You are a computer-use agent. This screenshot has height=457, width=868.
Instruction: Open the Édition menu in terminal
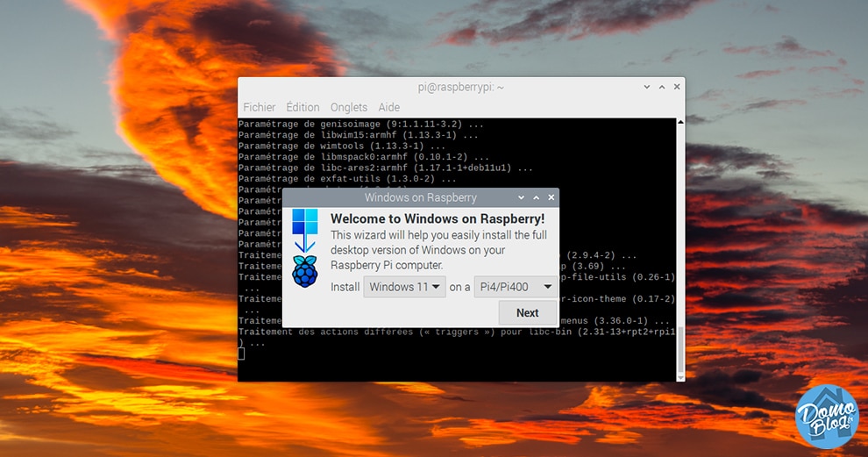pos(302,107)
